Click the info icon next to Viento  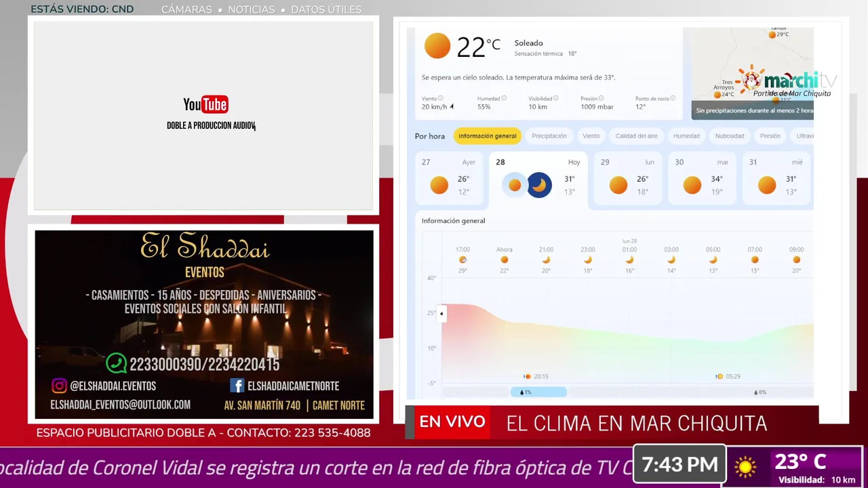441,98
